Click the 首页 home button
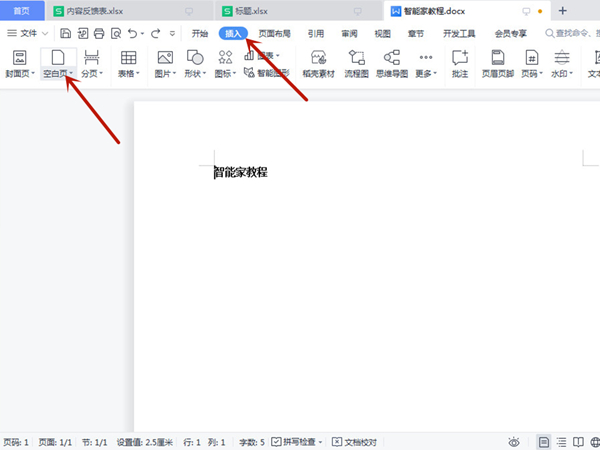Screen dimensions: 600x450 click(x=21, y=11)
